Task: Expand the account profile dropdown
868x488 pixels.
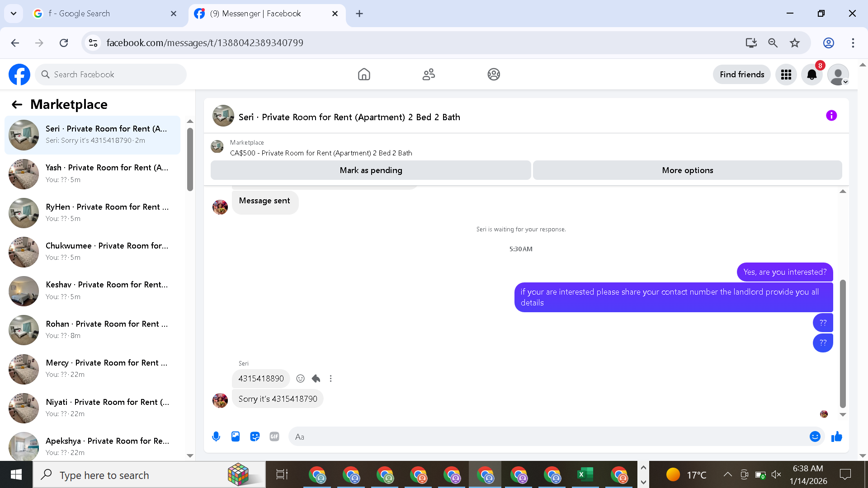Action: (x=838, y=75)
